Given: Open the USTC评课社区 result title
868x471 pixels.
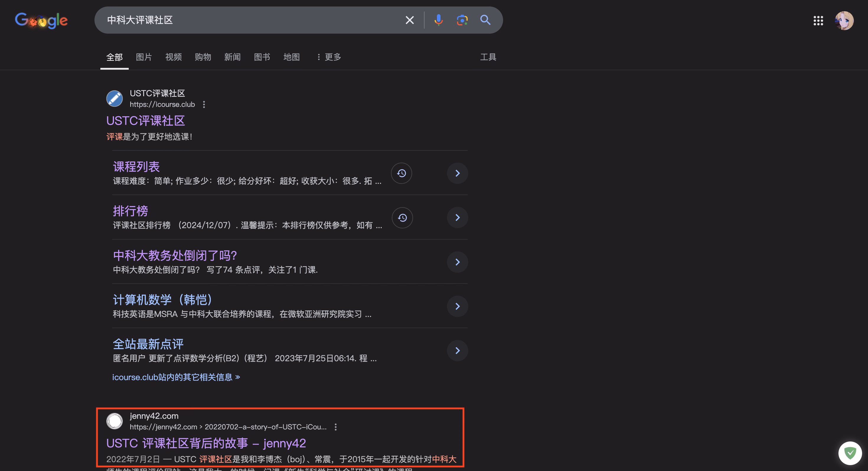Looking at the screenshot, I should point(146,121).
